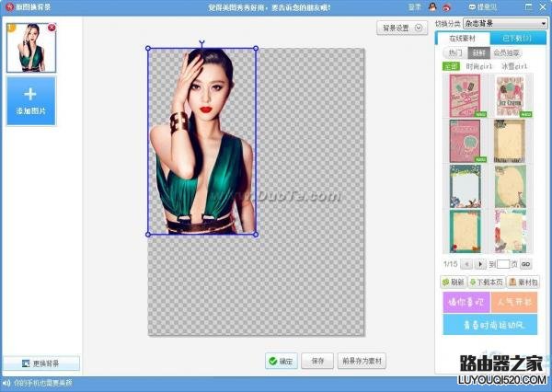The image size is (552, 392).
Task: Click the blue 青春时尚运动风 banner
Action: [490, 325]
